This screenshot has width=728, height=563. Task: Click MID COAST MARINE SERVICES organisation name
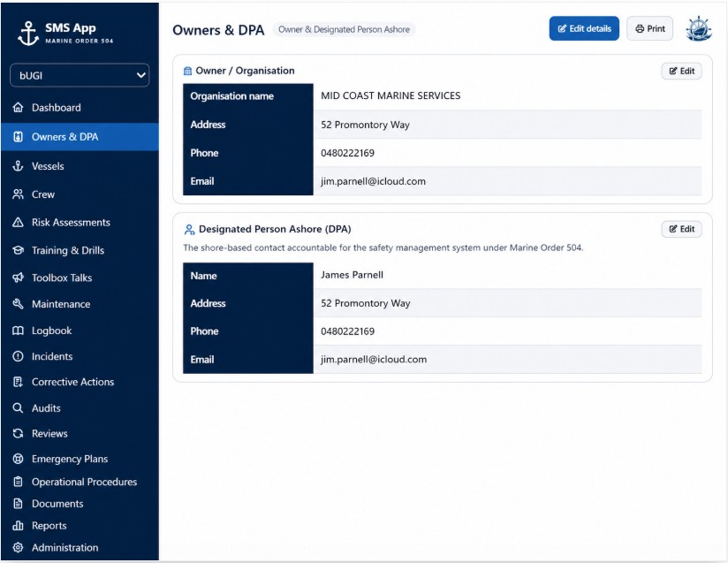(391, 95)
